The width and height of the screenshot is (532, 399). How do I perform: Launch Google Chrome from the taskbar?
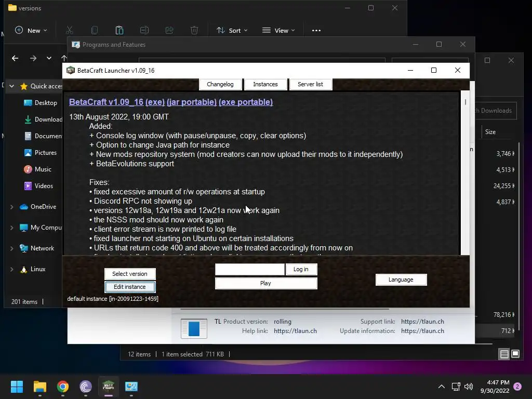[x=63, y=387]
